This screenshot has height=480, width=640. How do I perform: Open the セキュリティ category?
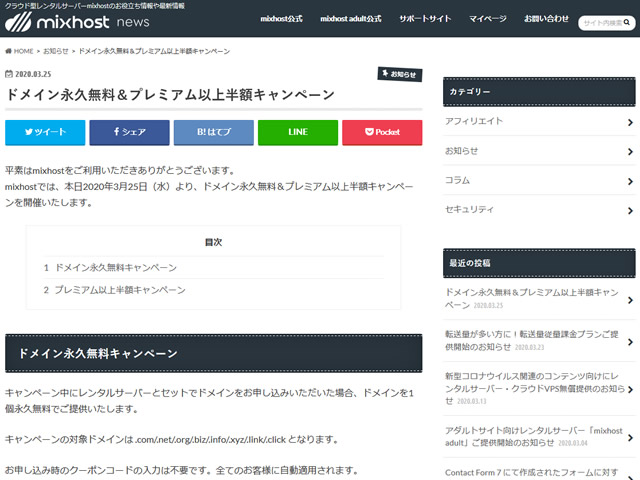pyautogui.click(x=469, y=210)
